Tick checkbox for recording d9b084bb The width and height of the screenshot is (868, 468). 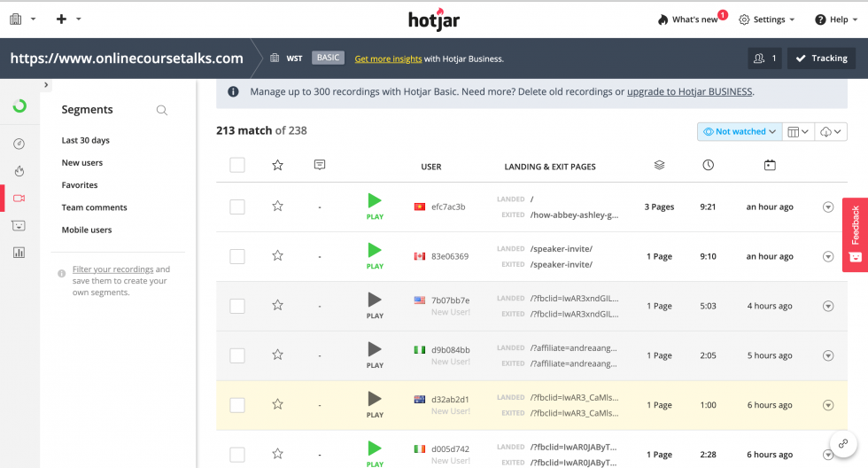(237, 355)
